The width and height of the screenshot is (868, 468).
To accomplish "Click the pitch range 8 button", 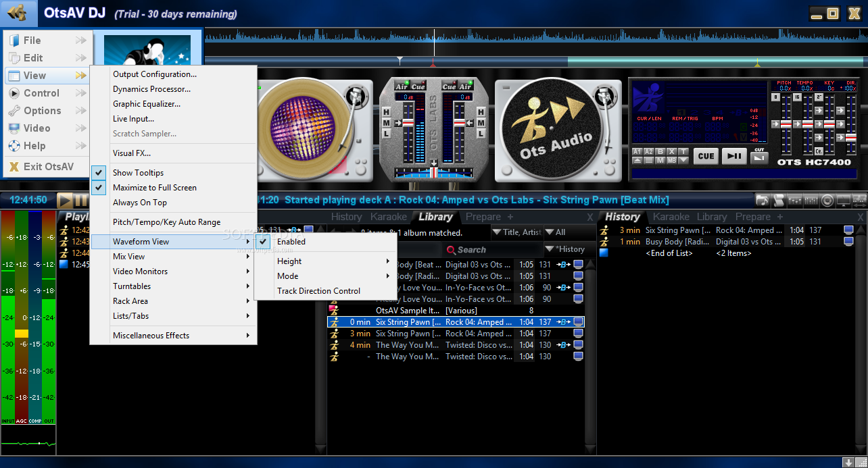I will click(775, 97).
